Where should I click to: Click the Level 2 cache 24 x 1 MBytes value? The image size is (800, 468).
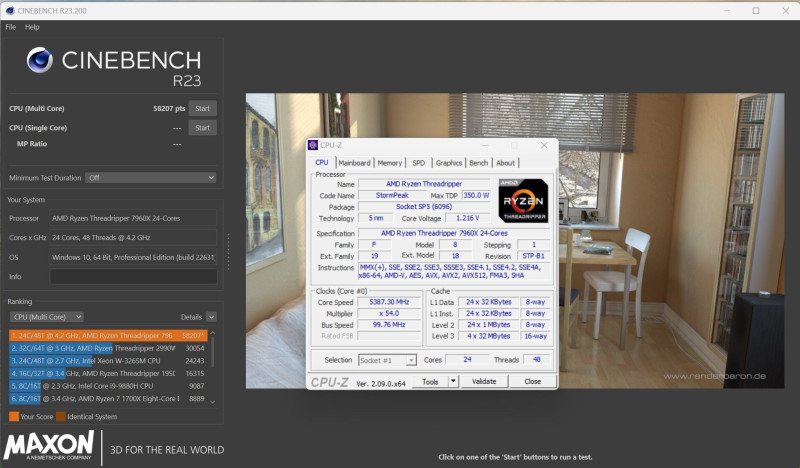(x=488, y=325)
